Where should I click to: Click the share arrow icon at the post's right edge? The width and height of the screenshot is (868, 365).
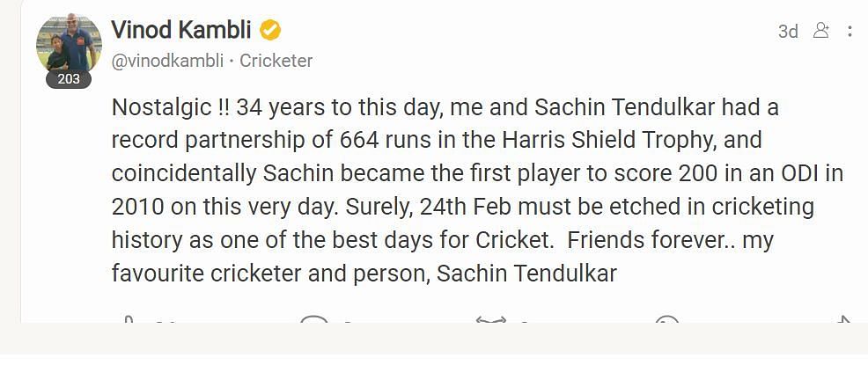(842, 319)
